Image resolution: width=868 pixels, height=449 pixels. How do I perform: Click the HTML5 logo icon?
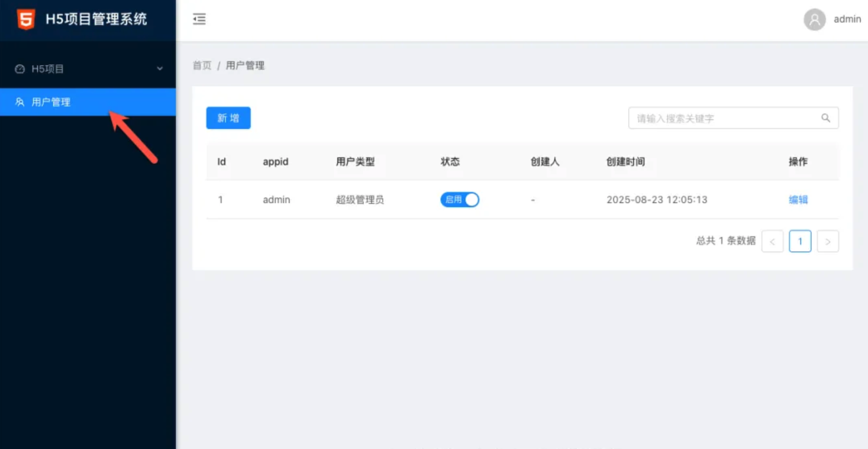point(26,19)
